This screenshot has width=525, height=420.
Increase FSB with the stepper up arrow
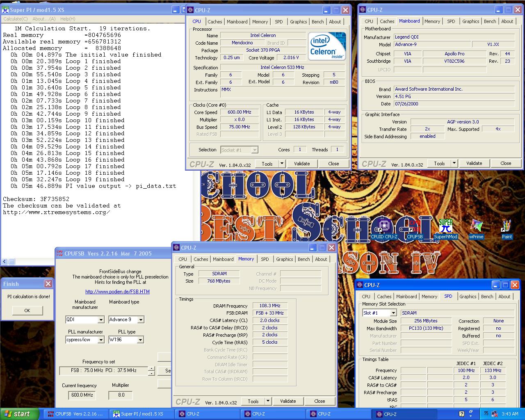pyautogui.click(x=151, y=369)
